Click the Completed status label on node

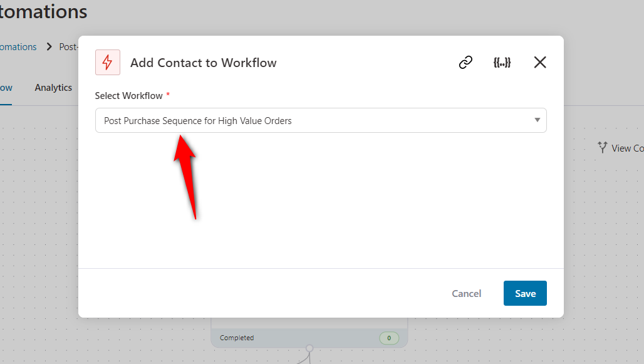tap(237, 338)
